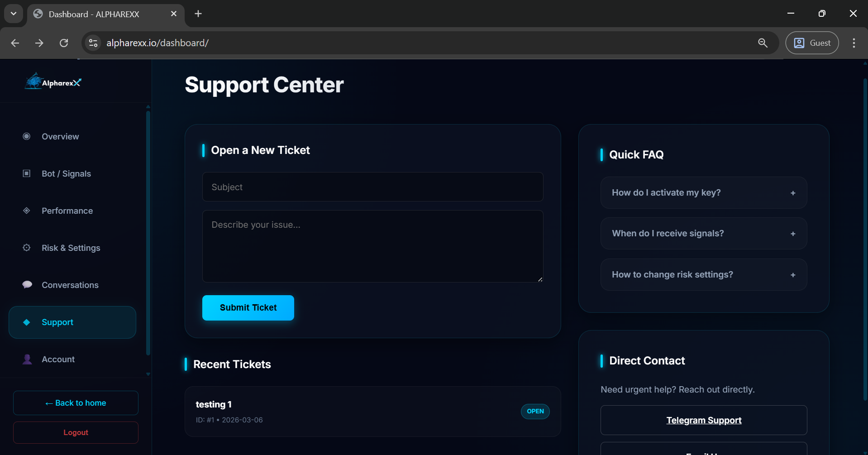Viewport: 868px width, 455px height.
Task: Click the Performance diamond icon
Action: click(27, 211)
